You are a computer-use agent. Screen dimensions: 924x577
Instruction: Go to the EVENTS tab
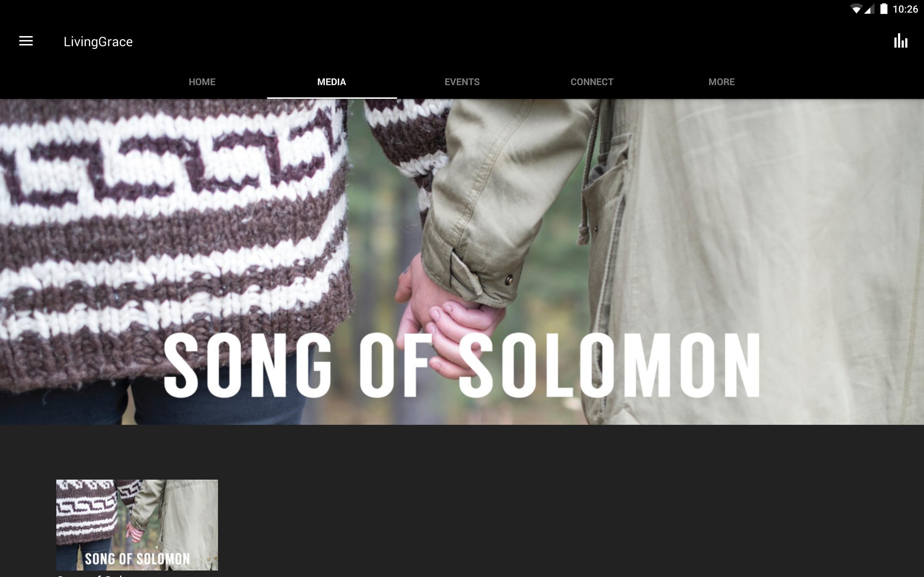tap(462, 82)
